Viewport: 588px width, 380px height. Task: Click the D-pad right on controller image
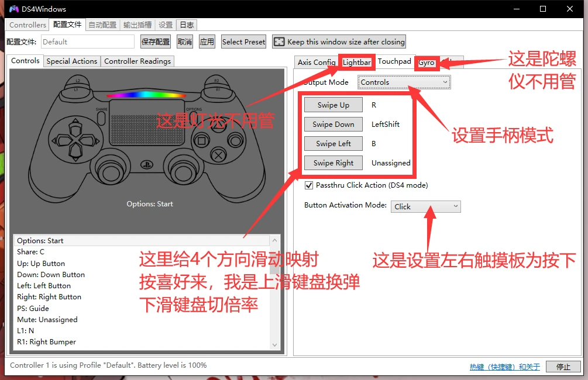[x=90, y=141]
